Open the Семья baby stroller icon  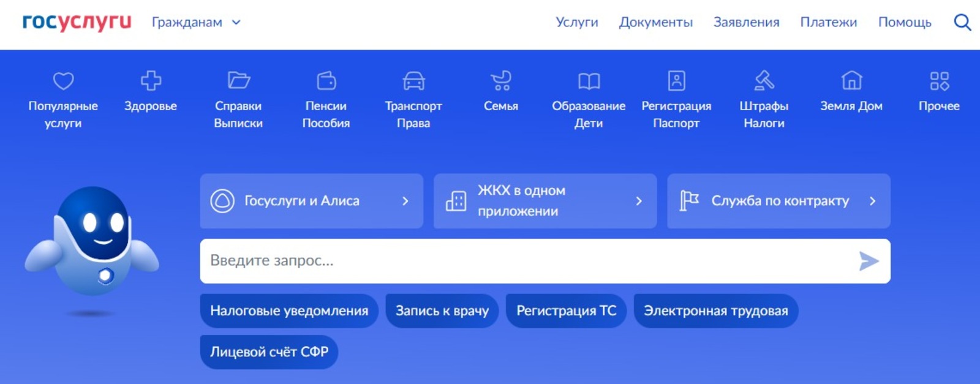pyautogui.click(x=501, y=81)
